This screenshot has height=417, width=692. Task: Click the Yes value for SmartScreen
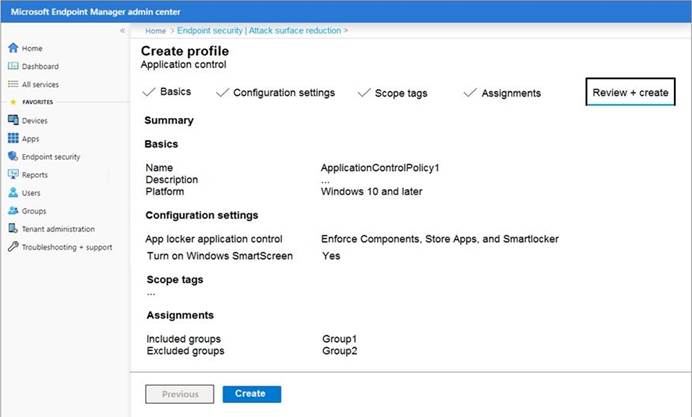tap(331, 256)
